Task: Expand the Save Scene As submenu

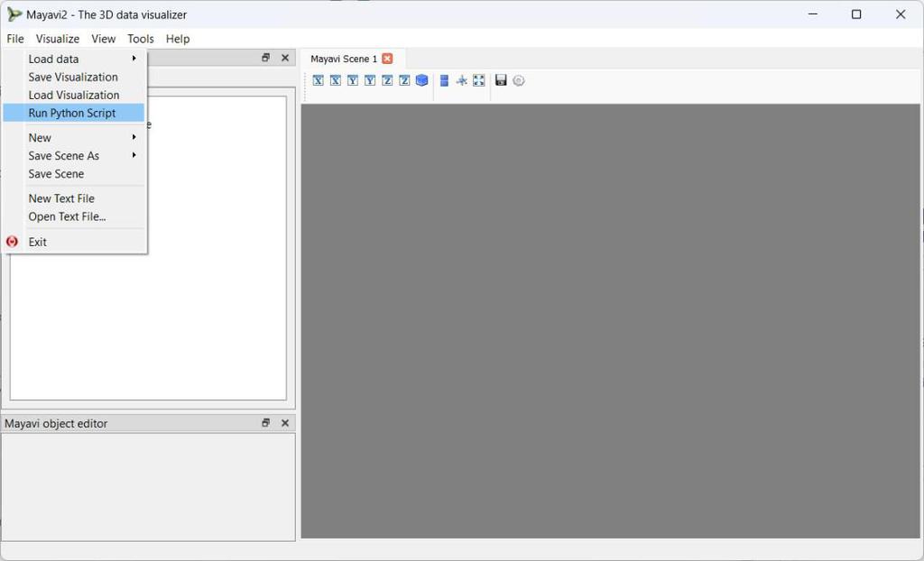Action: tap(64, 155)
